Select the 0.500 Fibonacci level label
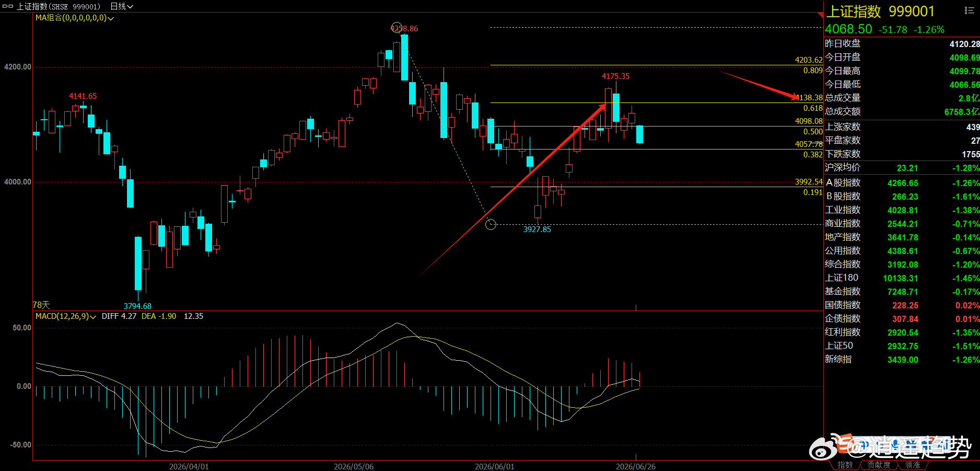This screenshot has height=471, width=980. [x=813, y=132]
